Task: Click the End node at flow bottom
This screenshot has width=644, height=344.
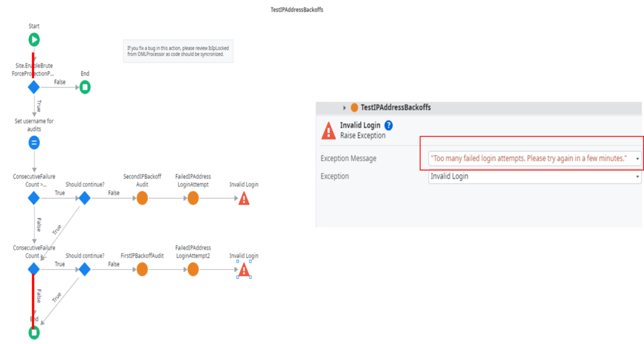Action: click(x=34, y=332)
